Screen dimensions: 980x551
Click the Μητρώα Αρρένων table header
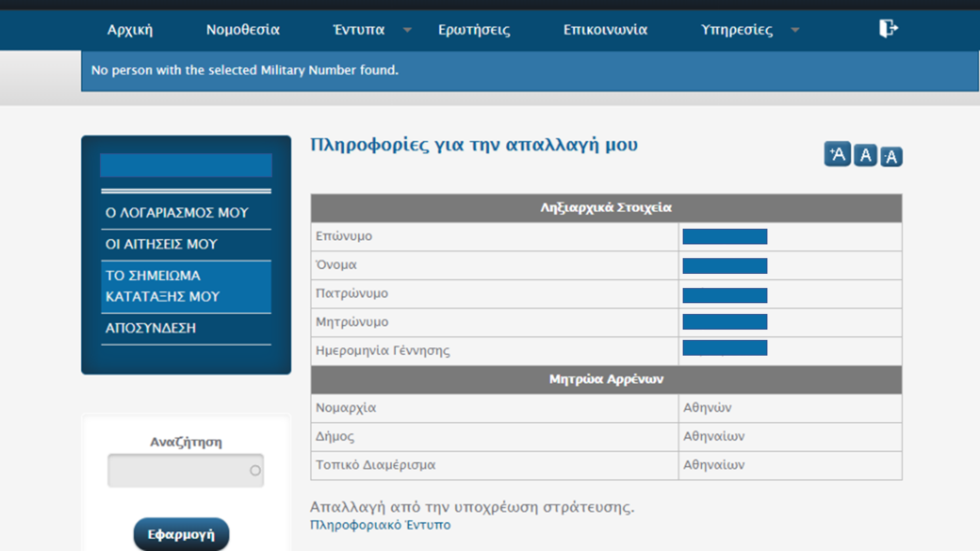pos(606,379)
